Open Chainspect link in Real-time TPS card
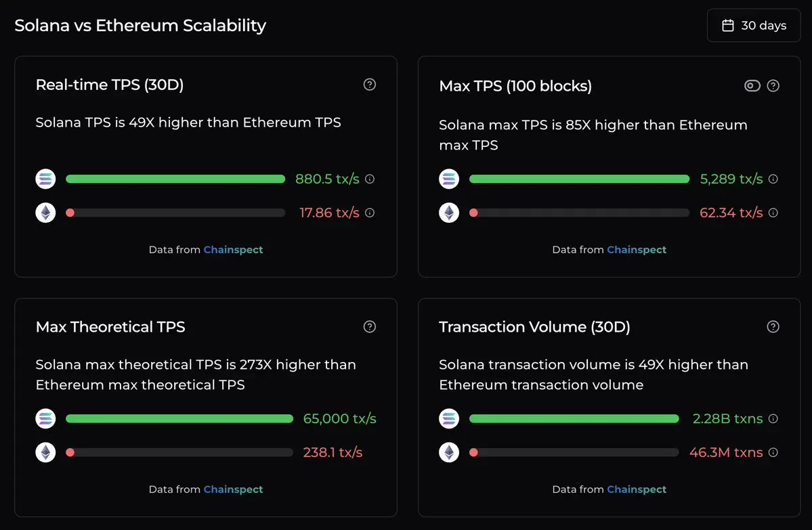 point(233,250)
